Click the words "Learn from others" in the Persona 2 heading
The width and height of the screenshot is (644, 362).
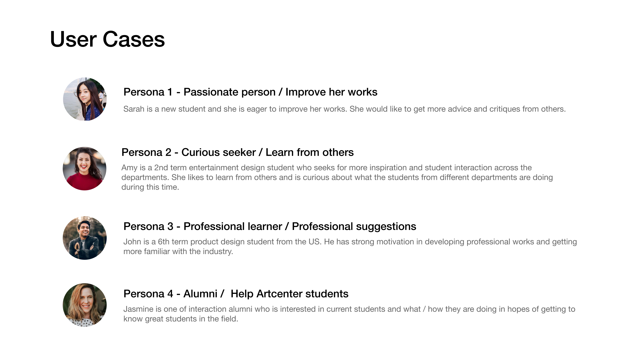tap(309, 152)
